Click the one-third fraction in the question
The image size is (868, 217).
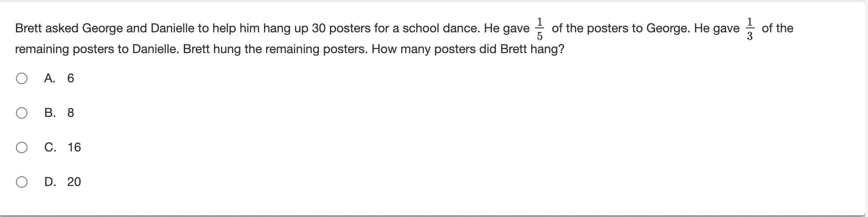pos(749,29)
